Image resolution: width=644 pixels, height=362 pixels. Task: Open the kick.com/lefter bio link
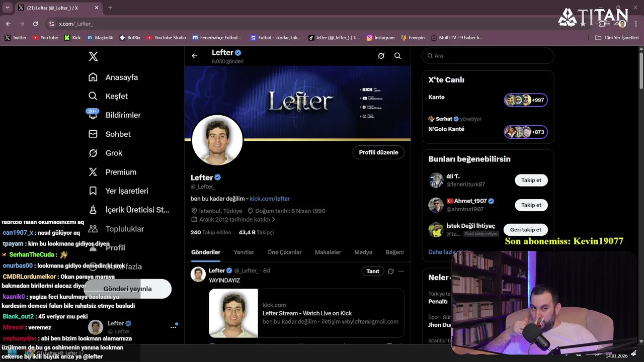point(270,199)
